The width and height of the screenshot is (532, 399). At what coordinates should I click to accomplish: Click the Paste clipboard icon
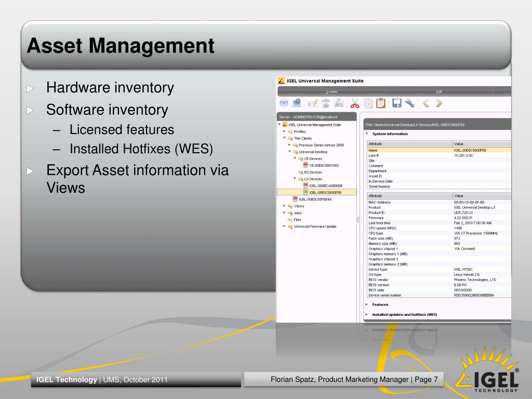click(381, 103)
